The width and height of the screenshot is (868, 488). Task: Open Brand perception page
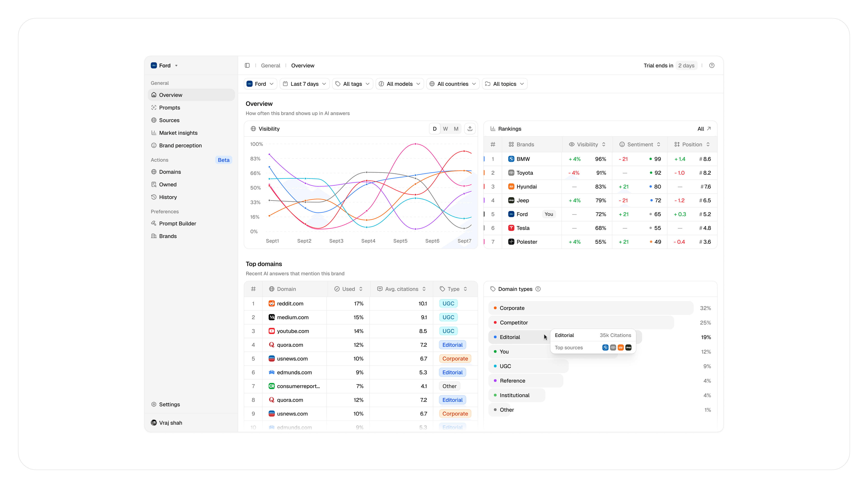pos(180,145)
